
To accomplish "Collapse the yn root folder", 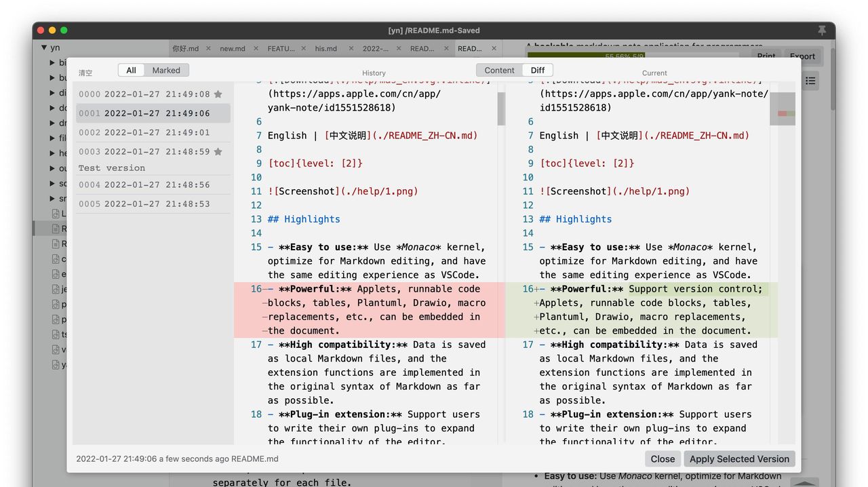I will [44, 48].
